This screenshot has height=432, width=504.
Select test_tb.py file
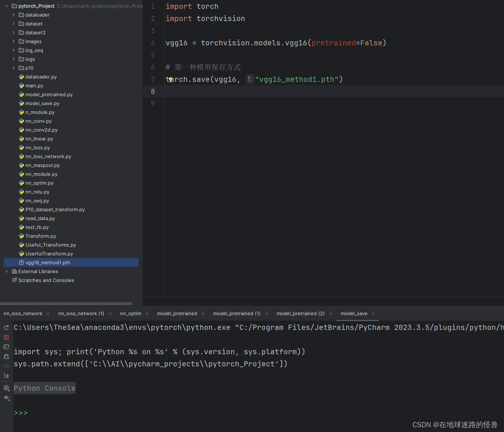(x=37, y=227)
